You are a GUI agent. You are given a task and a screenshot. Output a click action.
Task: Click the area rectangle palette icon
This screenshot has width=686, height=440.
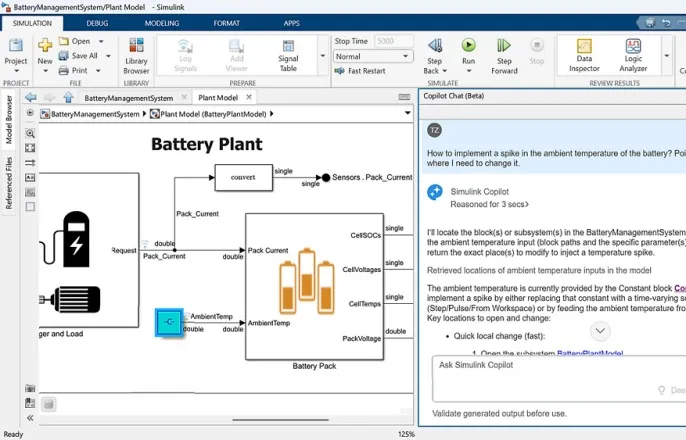click(30, 206)
